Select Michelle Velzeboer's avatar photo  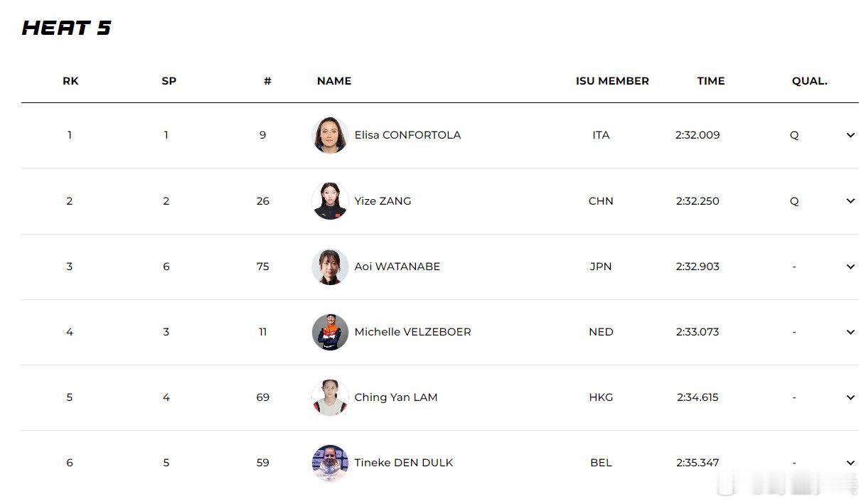330,332
